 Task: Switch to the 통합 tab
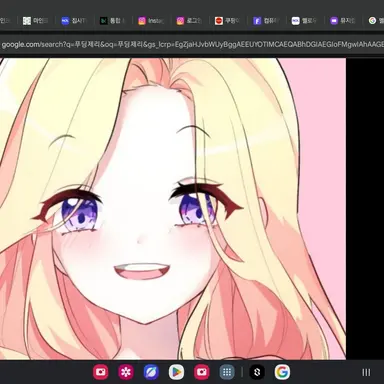coord(113,21)
